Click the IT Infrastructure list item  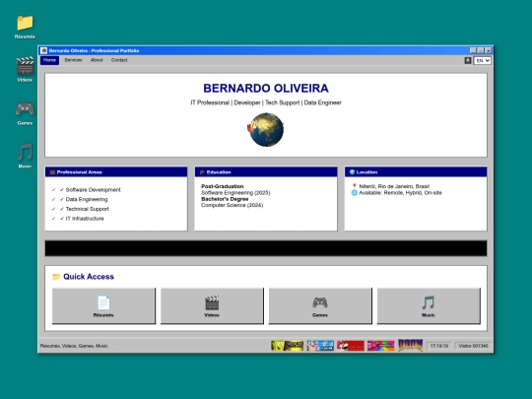pos(85,219)
